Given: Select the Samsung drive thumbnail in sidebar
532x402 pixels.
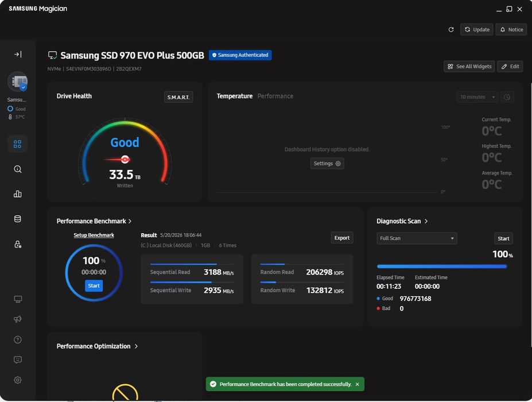Looking at the screenshot, I should coord(18,82).
